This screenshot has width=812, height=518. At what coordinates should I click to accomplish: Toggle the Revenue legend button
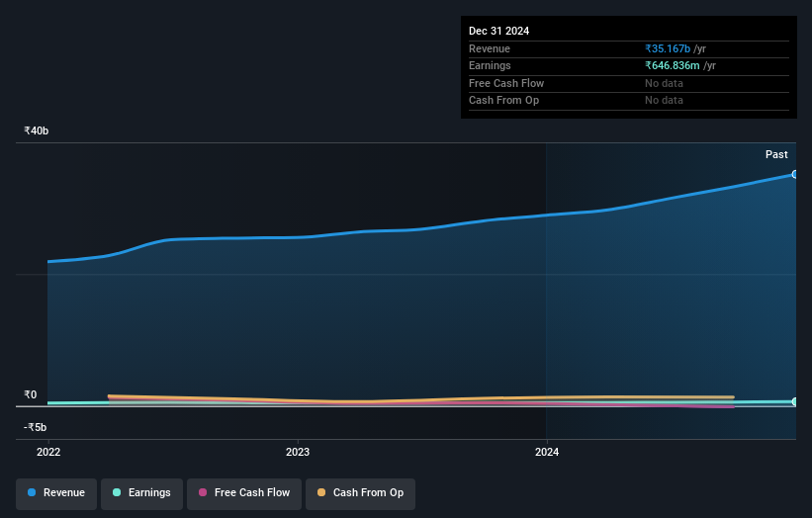[56, 493]
